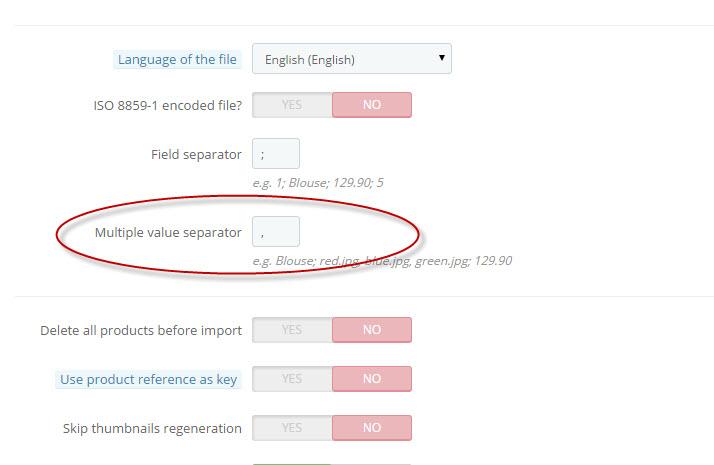Viewport: 714px width, 465px height.
Task: Click the Multiple value separator input box
Action: point(276,231)
